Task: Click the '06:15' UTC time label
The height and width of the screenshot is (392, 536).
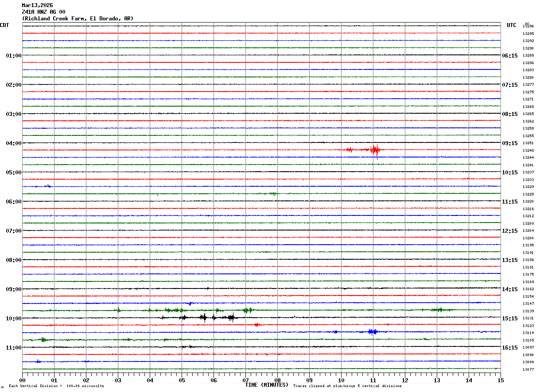Action: point(510,56)
